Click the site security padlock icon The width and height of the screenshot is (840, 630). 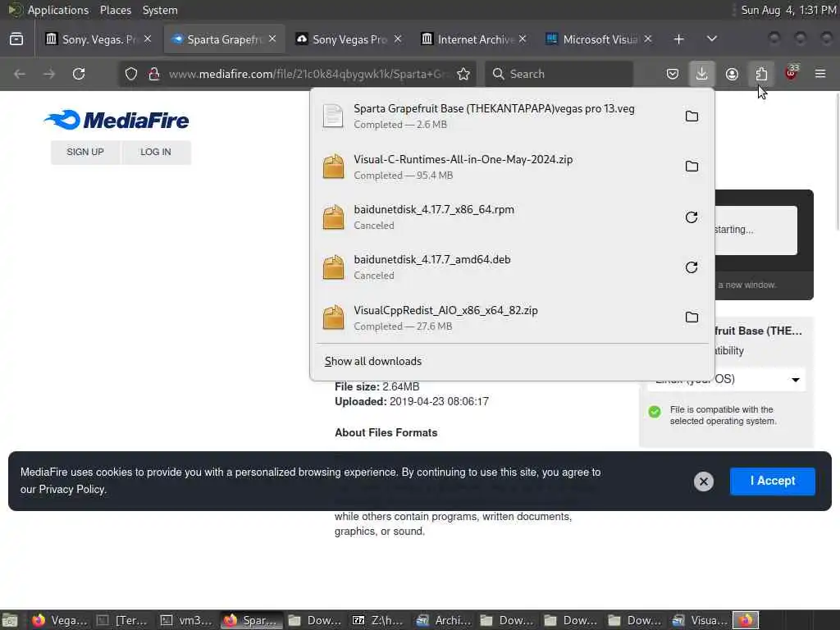(x=154, y=74)
